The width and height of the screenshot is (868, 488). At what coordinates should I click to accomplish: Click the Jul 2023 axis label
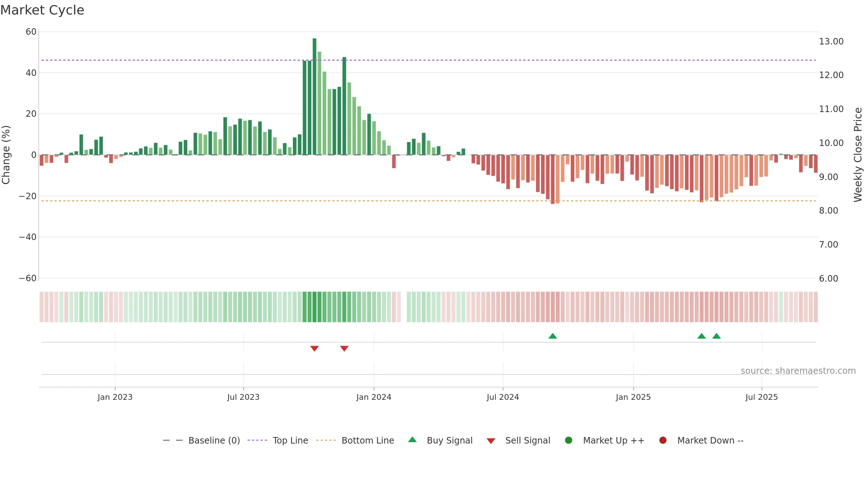pos(243,397)
